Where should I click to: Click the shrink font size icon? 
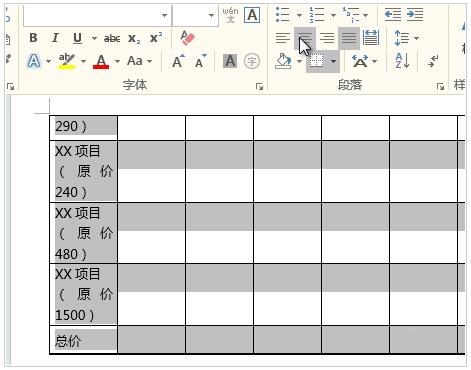coord(200,61)
